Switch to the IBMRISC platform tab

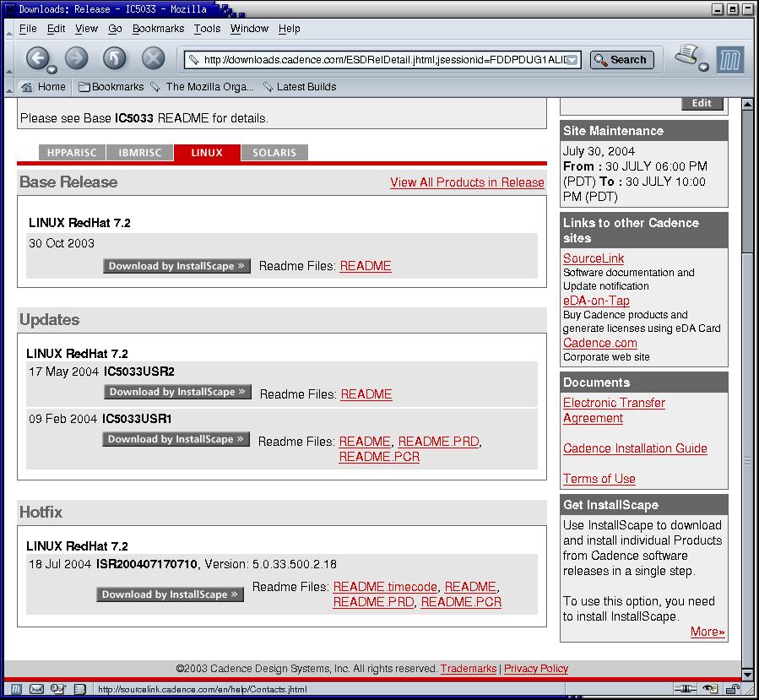139,153
